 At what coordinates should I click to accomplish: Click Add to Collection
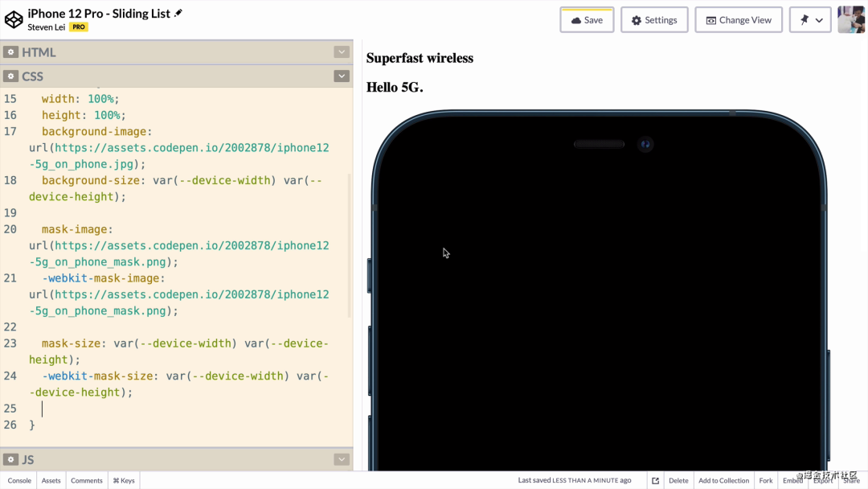click(723, 481)
